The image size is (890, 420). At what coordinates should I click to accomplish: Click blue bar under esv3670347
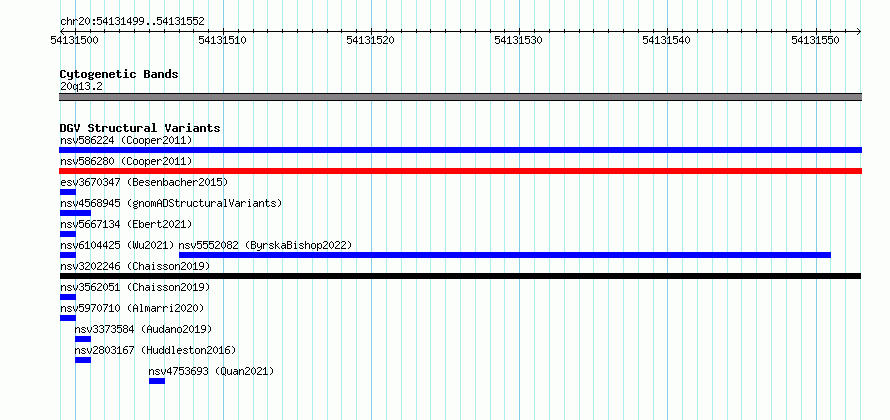(68, 192)
